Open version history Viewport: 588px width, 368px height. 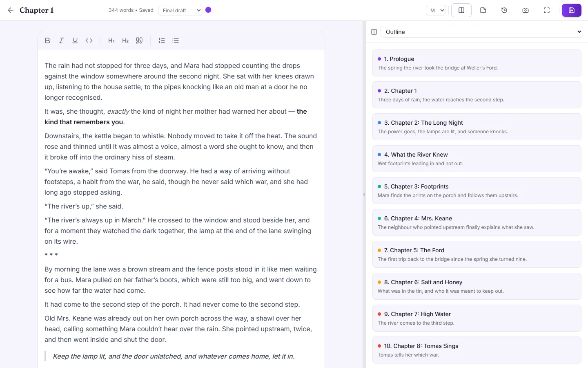[x=504, y=10]
